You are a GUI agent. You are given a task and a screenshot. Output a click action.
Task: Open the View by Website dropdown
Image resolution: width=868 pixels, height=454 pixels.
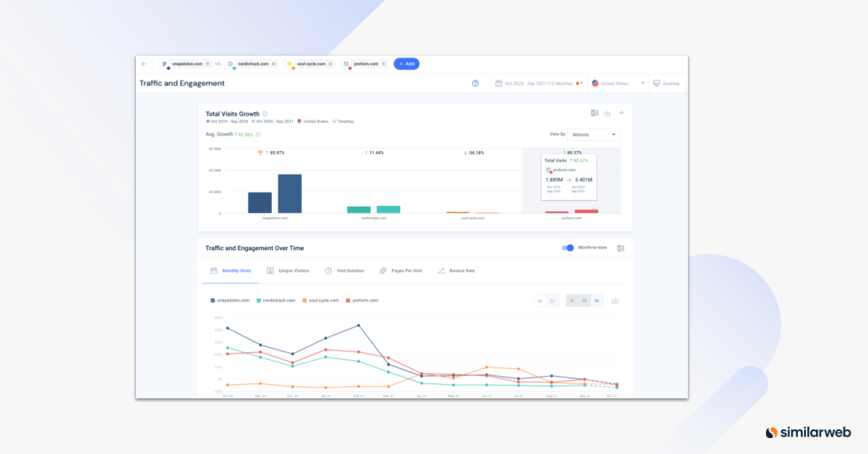click(x=593, y=134)
